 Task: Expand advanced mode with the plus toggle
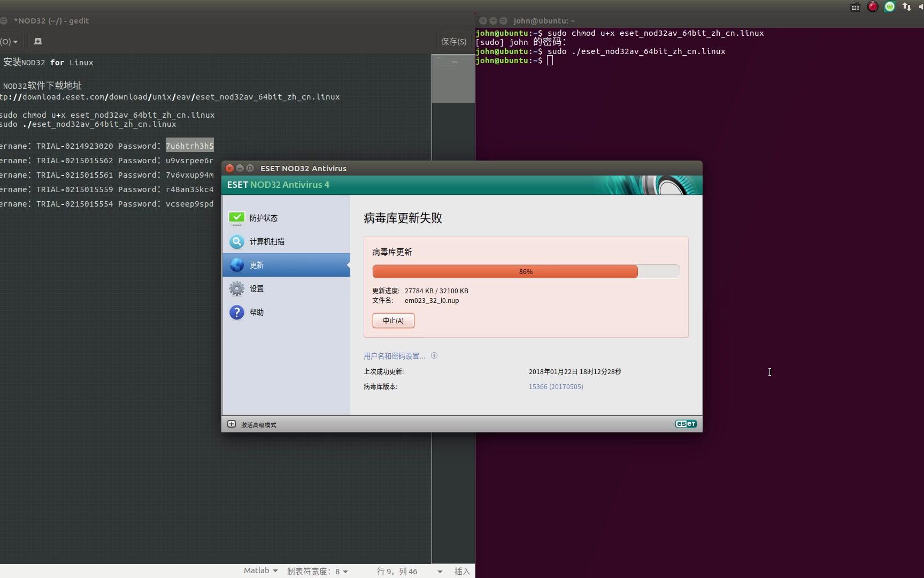[x=232, y=424]
